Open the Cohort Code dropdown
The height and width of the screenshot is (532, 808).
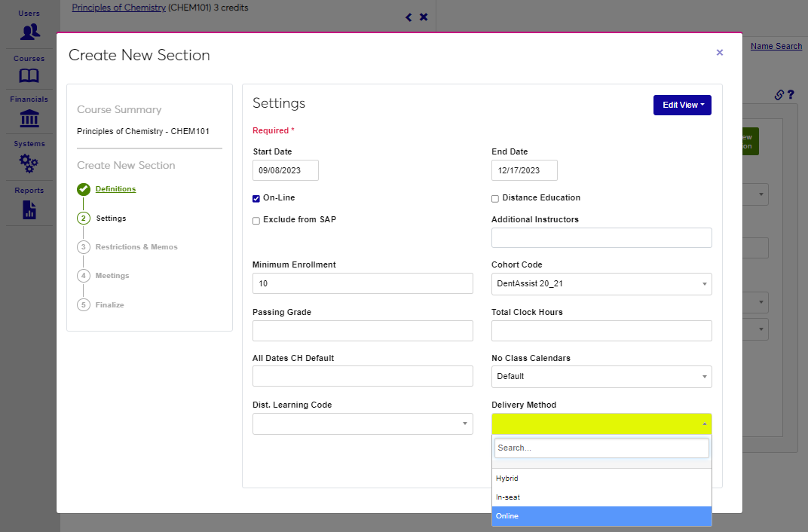[601, 284]
